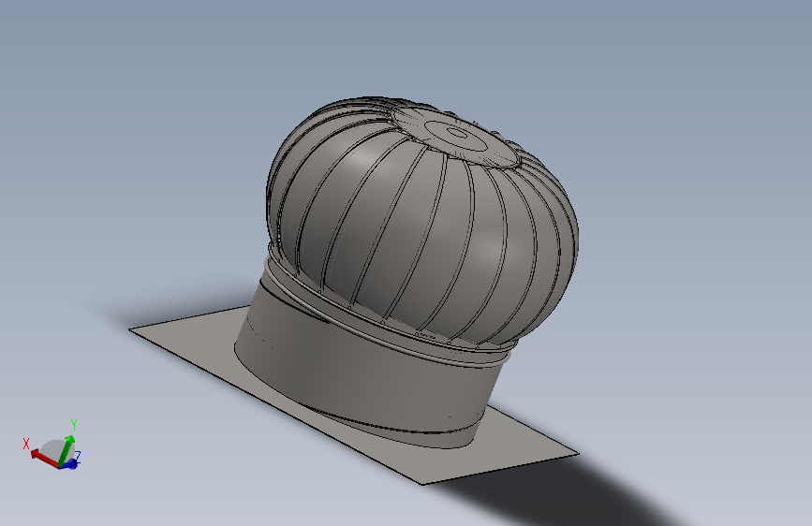Click the blue Z axis arrow of the triad
Viewport: 812px width, 526px height.
70,464
